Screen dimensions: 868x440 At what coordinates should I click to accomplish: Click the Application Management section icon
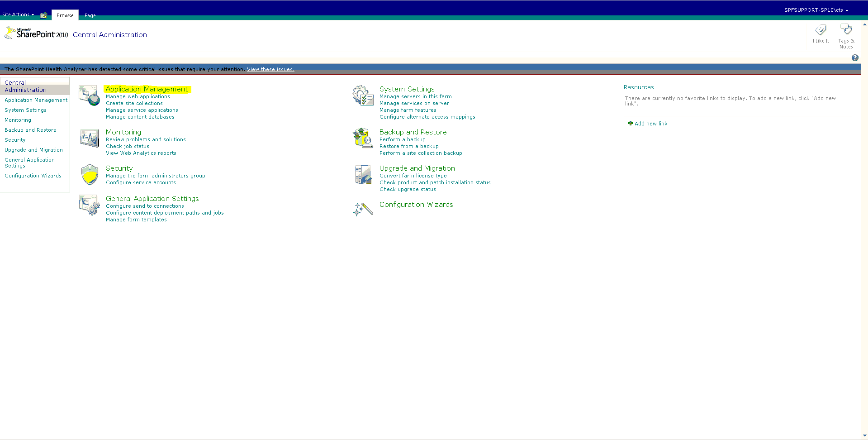(89, 95)
